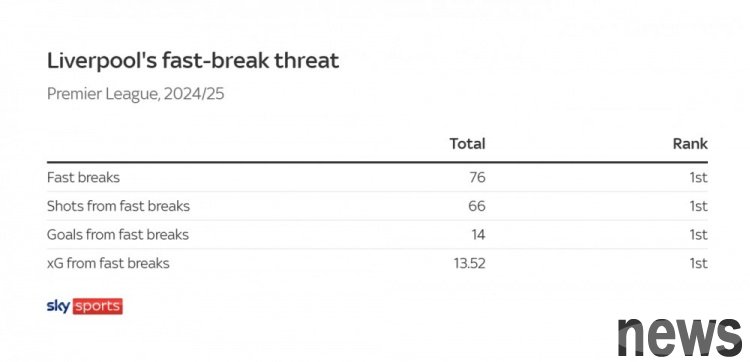This screenshot has height=362, width=750.
Task: Click the xG from fast breaks label
Action: point(108,263)
